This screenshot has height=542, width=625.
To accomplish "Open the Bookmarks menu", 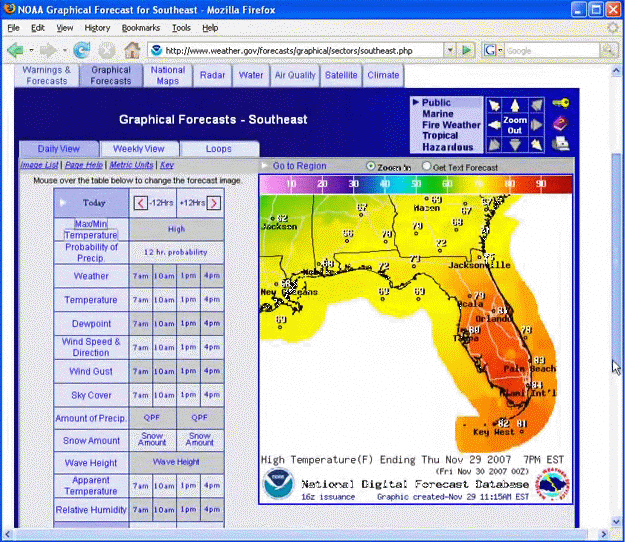I will tap(141, 28).
